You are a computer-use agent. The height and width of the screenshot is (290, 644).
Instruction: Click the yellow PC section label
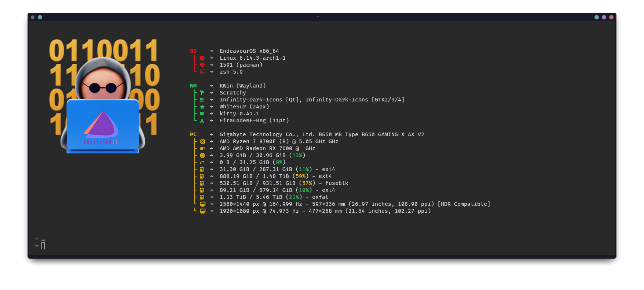[x=193, y=134]
